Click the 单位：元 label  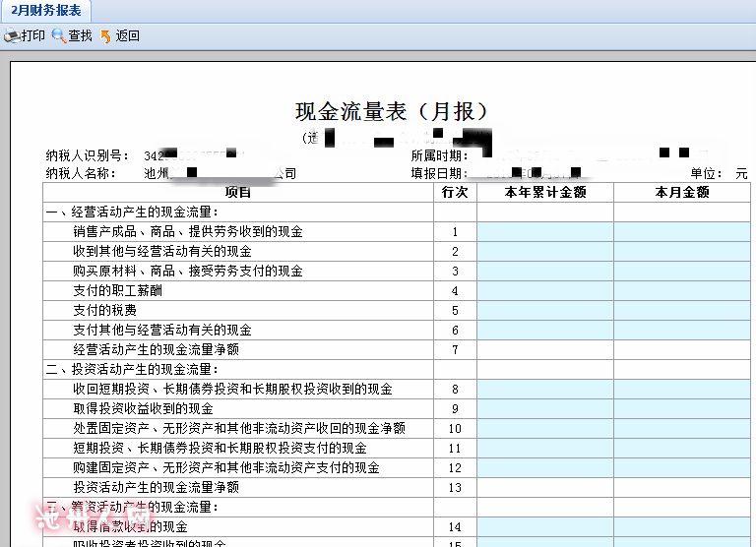pos(719,173)
